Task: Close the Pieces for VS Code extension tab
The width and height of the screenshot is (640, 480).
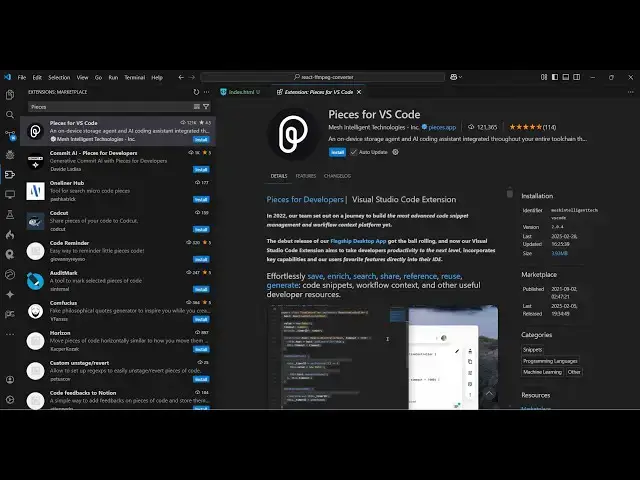Action: [x=359, y=92]
